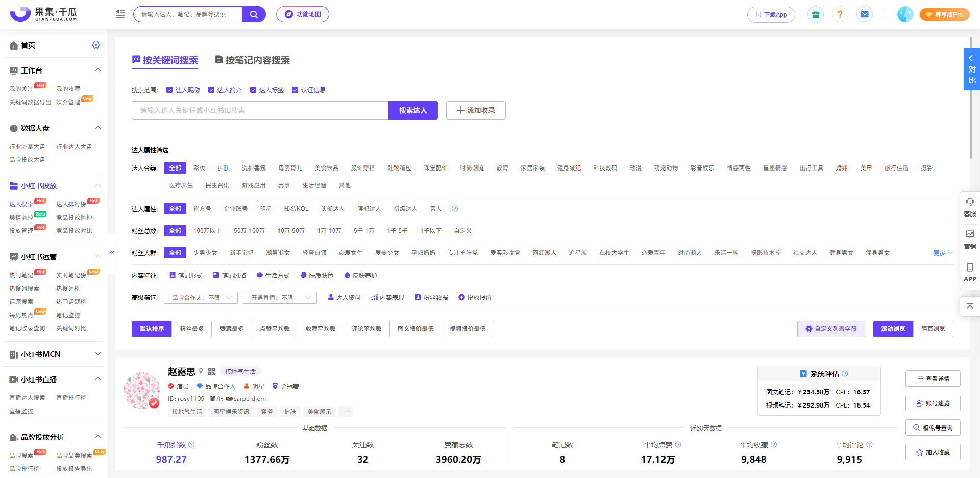Open the toolbox briefcase icon

click(815, 14)
